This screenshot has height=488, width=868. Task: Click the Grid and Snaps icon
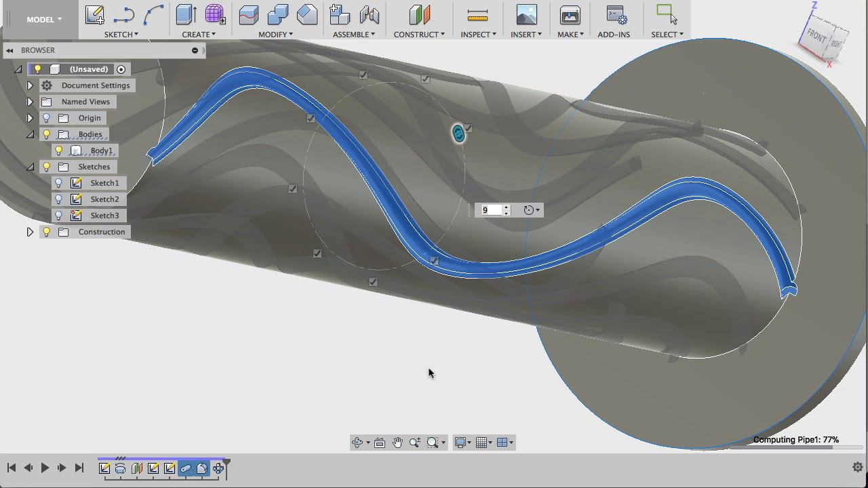(481, 443)
